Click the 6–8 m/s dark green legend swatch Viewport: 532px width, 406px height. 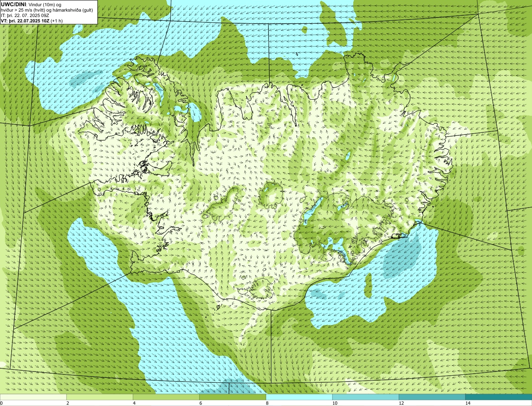point(233,397)
